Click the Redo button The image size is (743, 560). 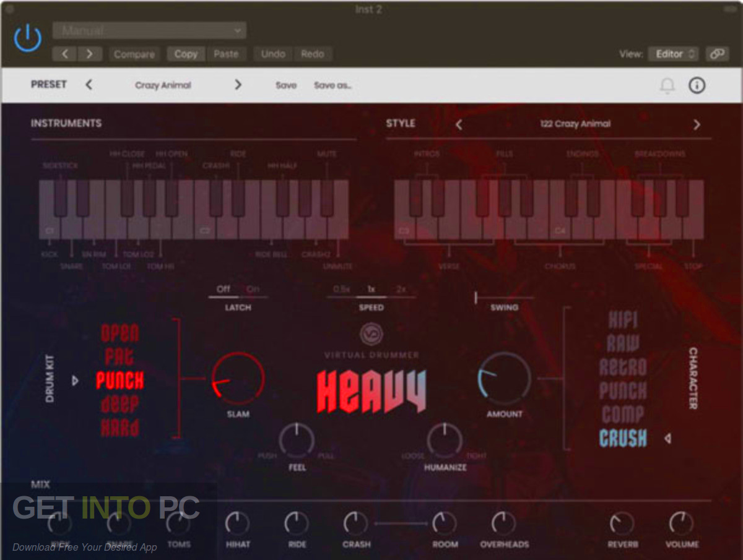click(x=312, y=54)
